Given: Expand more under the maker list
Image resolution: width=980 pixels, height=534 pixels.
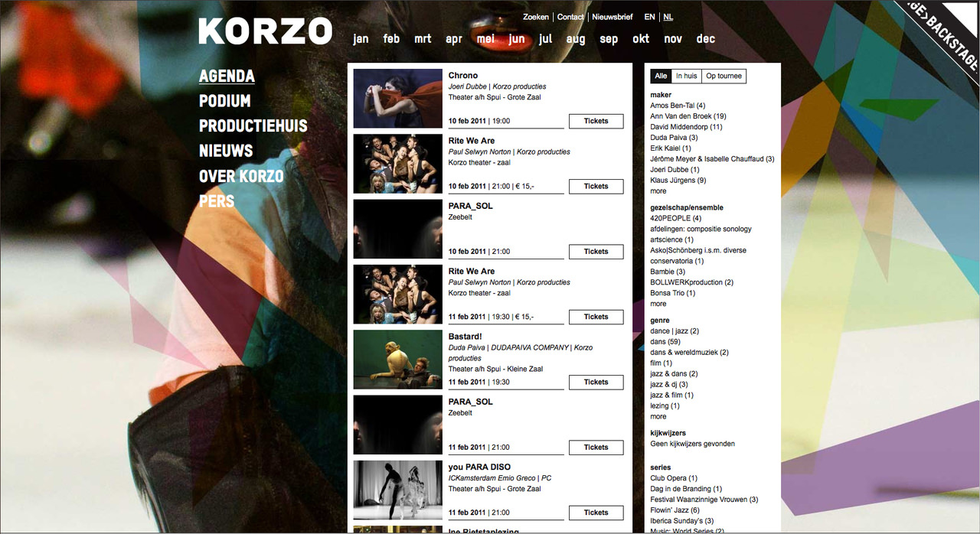Looking at the screenshot, I should (x=658, y=191).
